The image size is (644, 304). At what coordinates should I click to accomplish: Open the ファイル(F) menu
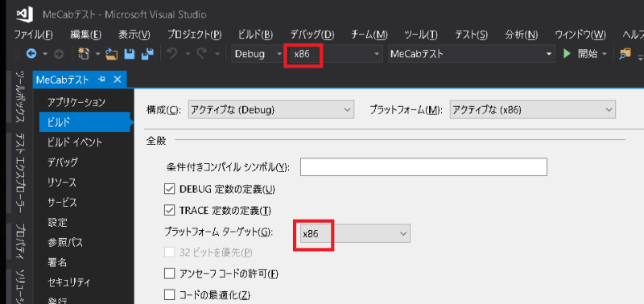34,35
